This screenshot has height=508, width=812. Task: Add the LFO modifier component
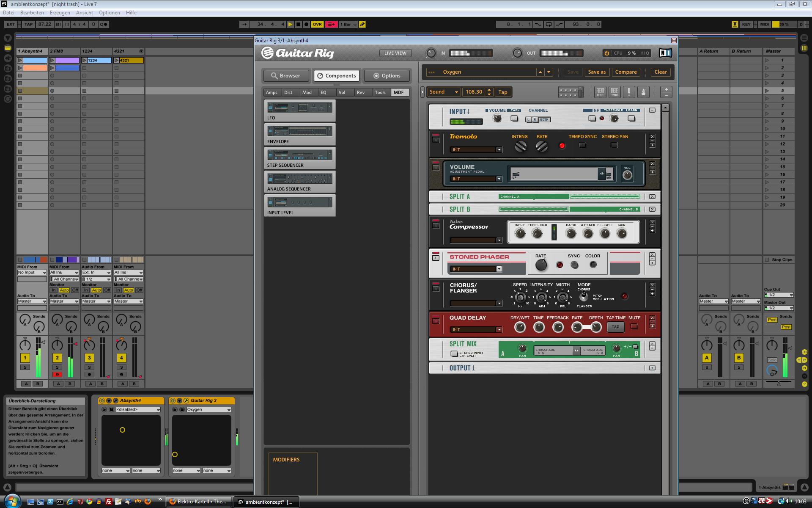tap(299, 111)
